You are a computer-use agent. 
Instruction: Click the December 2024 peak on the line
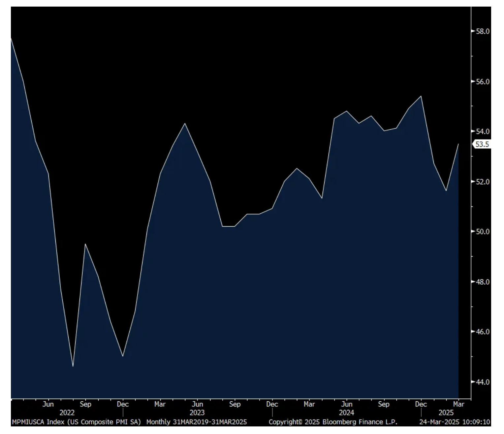421,96
